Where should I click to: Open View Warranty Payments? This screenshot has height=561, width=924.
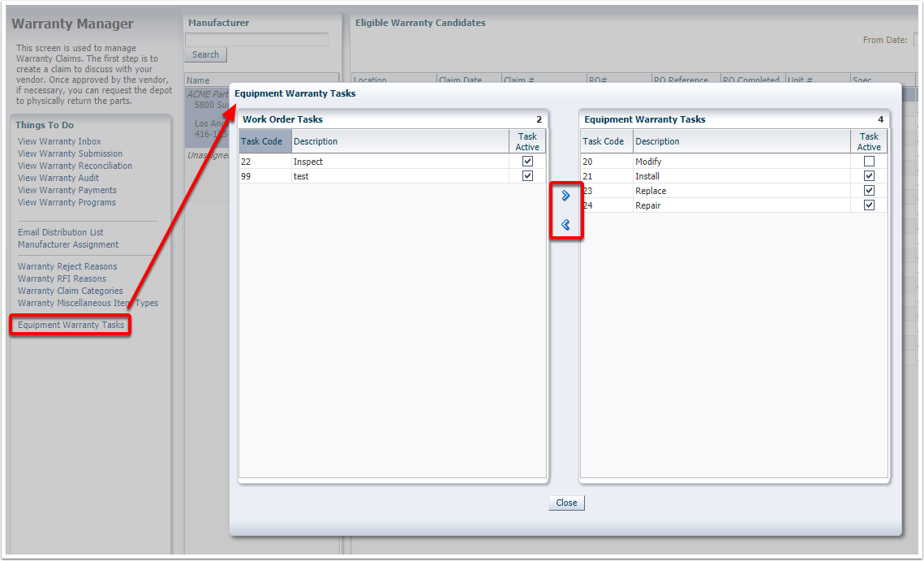point(67,190)
